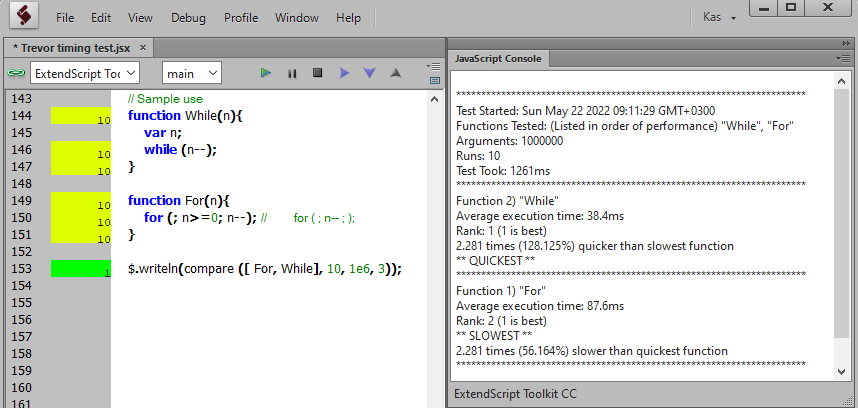The image size is (858, 408).
Task: Pause script execution
Action: pyautogui.click(x=292, y=73)
